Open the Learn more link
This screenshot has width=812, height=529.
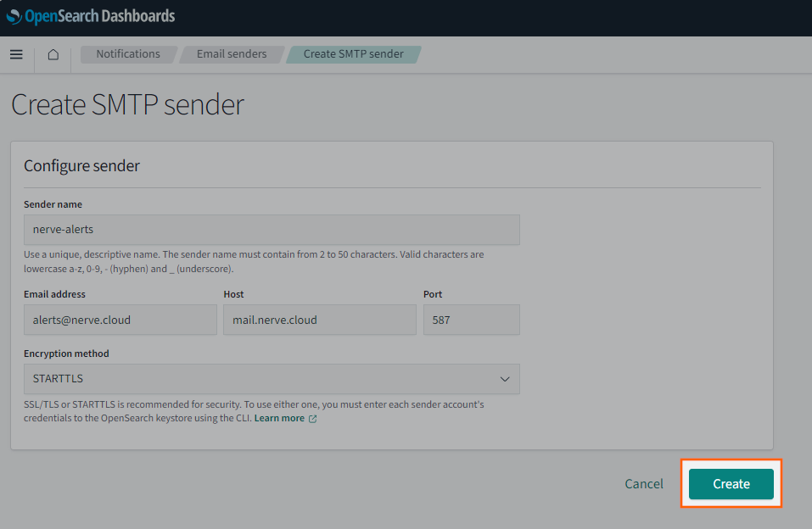[x=279, y=419]
